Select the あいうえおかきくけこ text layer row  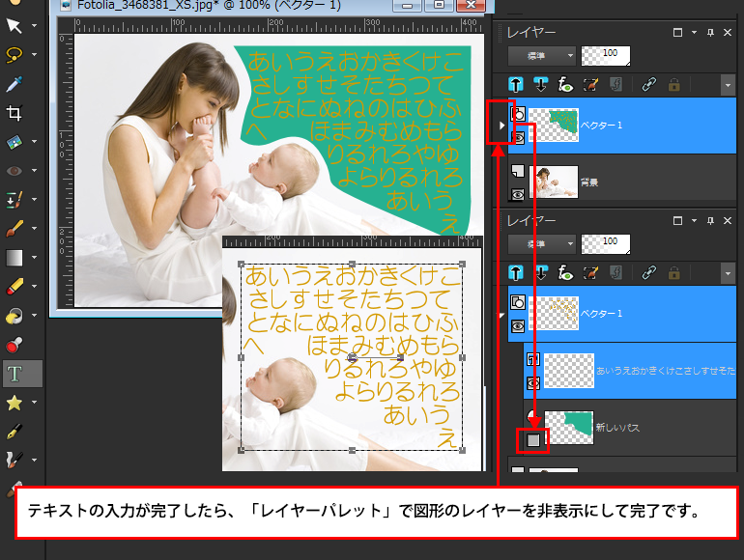[x=630, y=371]
